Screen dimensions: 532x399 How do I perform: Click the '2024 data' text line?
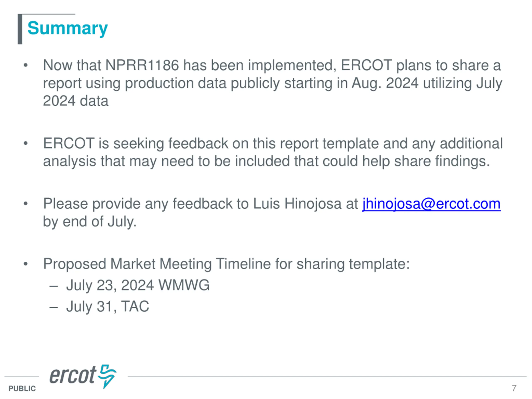coord(75,101)
